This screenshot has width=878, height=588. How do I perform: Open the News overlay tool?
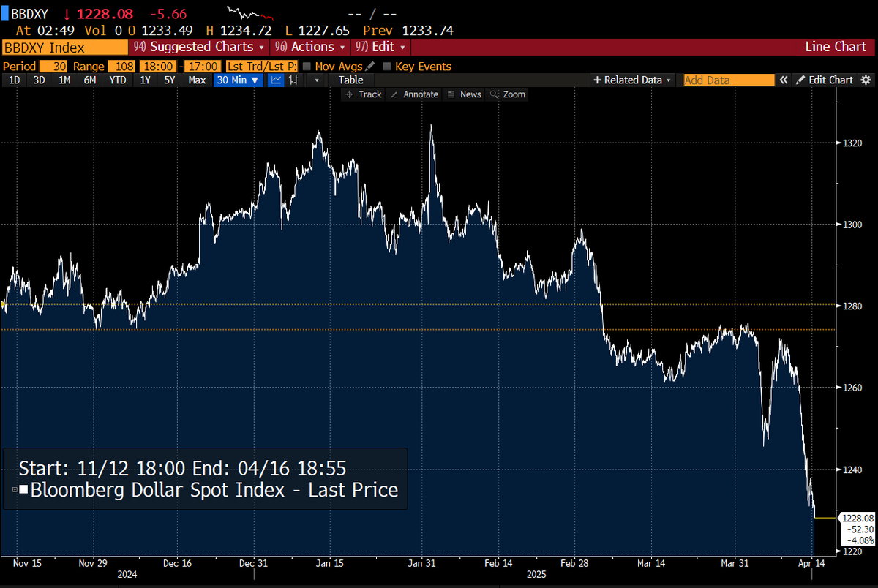(x=464, y=94)
